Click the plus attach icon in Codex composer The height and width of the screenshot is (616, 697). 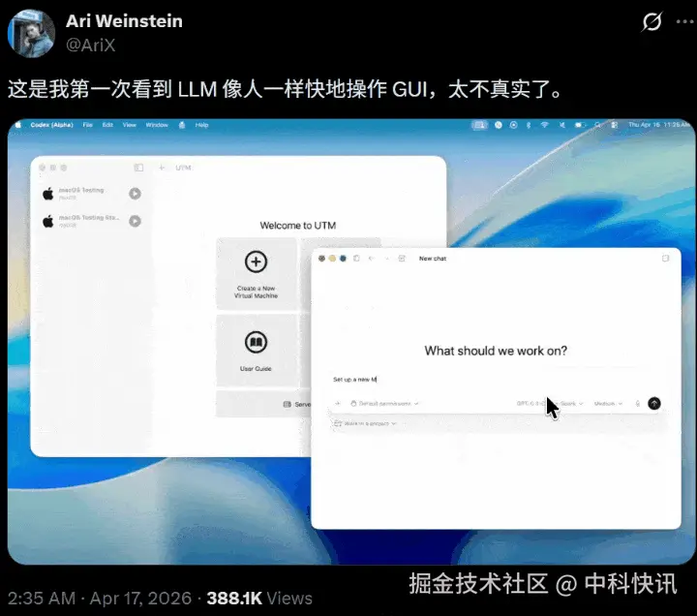point(338,403)
